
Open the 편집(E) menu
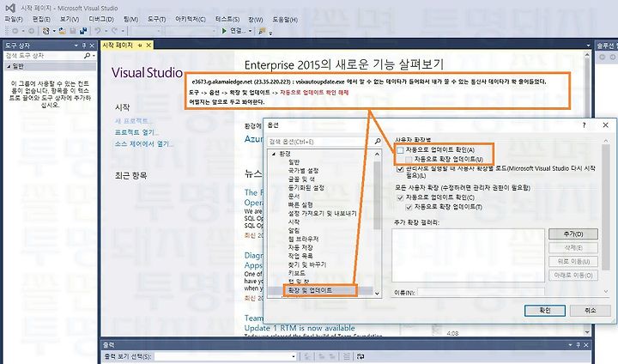click(x=41, y=19)
